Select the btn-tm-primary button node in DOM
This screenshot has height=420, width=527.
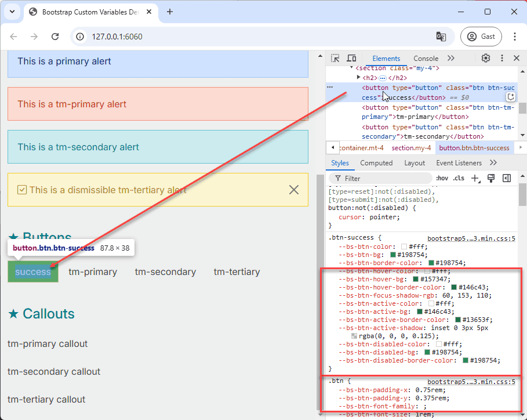click(x=438, y=112)
